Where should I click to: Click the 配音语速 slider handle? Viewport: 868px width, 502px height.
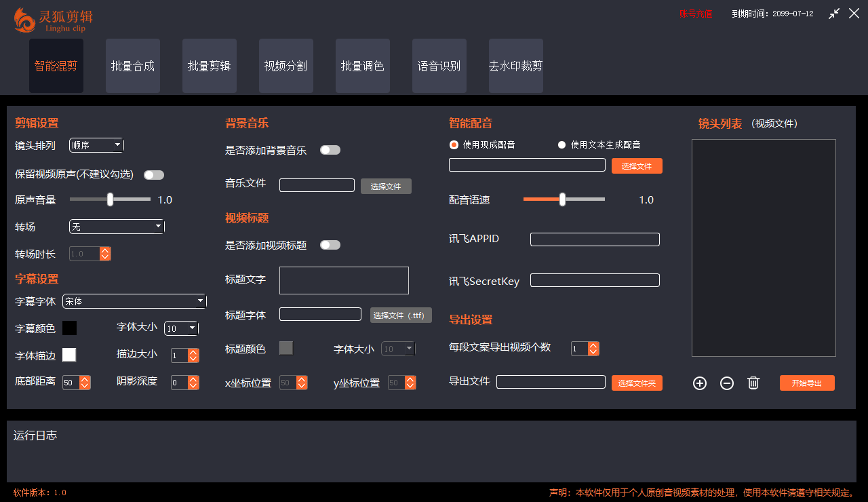tap(562, 199)
